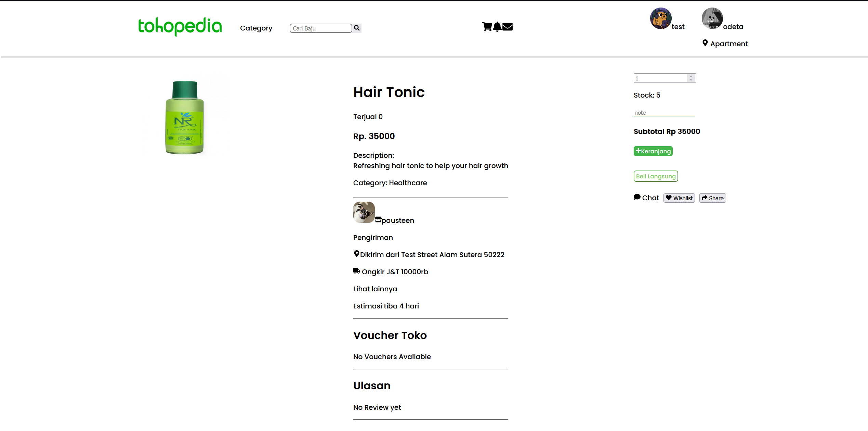Open the odeta profile avatar
868x431 pixels.
tap(712, 18)
